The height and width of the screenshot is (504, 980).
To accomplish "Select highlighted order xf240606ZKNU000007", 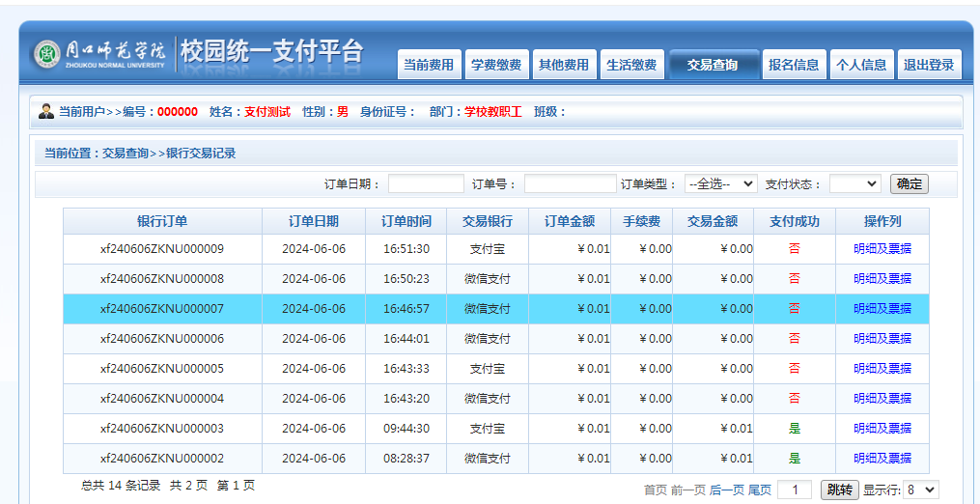I will click(162, 309).
